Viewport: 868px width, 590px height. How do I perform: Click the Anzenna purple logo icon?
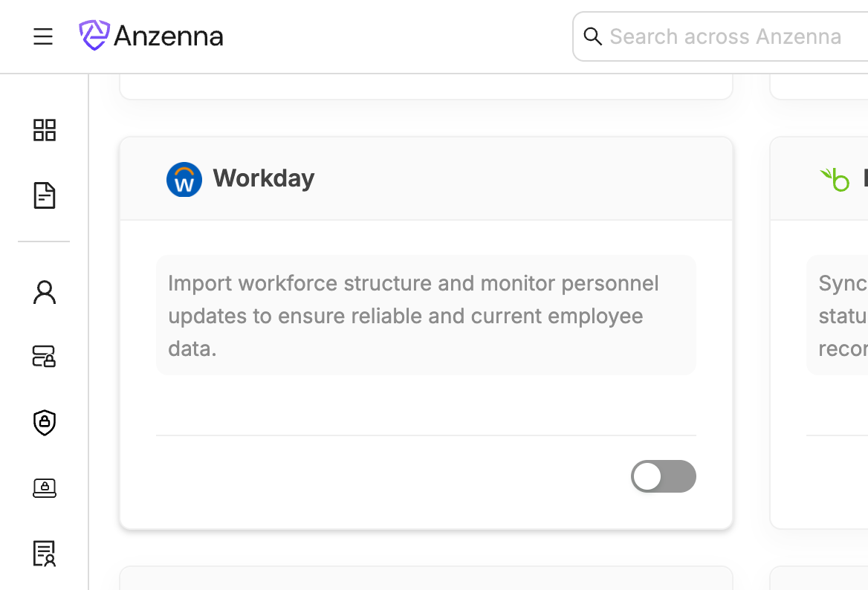click(94, 36)
